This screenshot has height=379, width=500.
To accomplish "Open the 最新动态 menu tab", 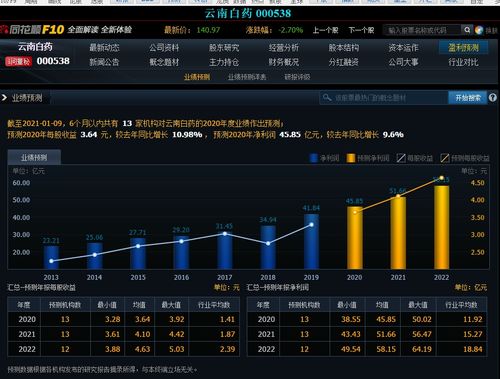I will pos(104,48).
